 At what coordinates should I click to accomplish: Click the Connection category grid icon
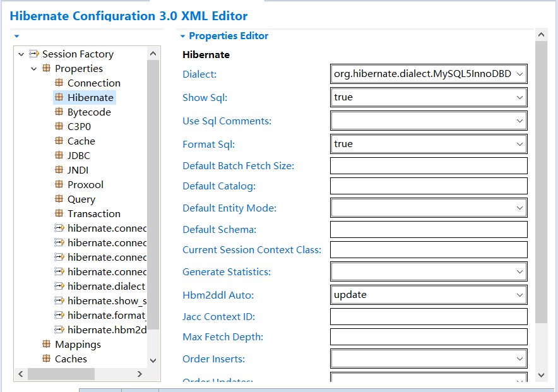coord(59,83)
